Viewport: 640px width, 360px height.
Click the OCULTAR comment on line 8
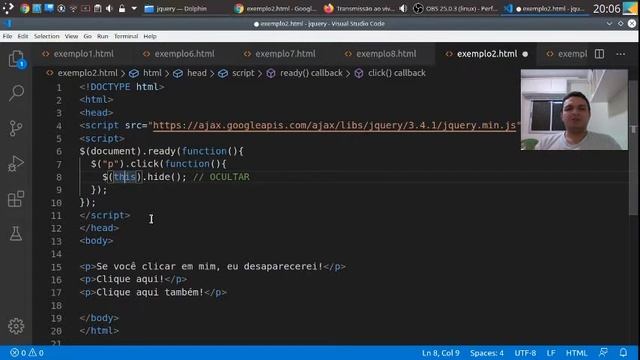tap(221, 177)
